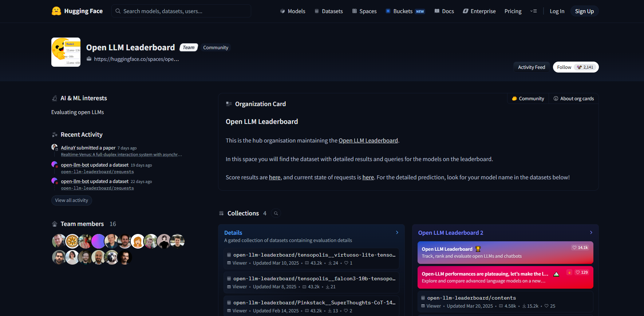Screen dimensions: 644x316
Task: Click the first 'here' link for score results
Action: (274, 177)
